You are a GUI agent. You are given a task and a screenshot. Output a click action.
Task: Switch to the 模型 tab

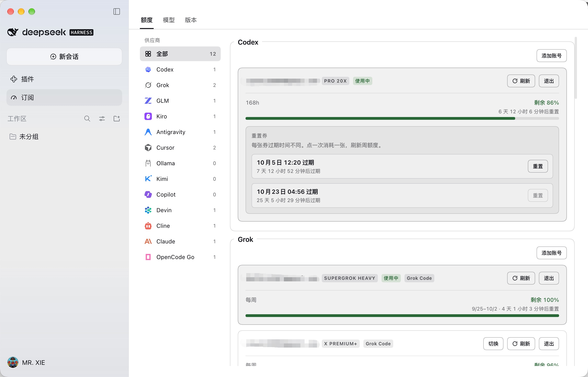[169, 20]
